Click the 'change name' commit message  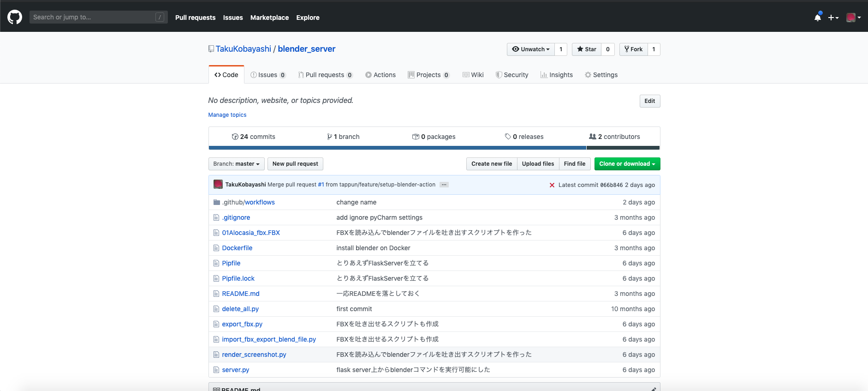[357, 202]
